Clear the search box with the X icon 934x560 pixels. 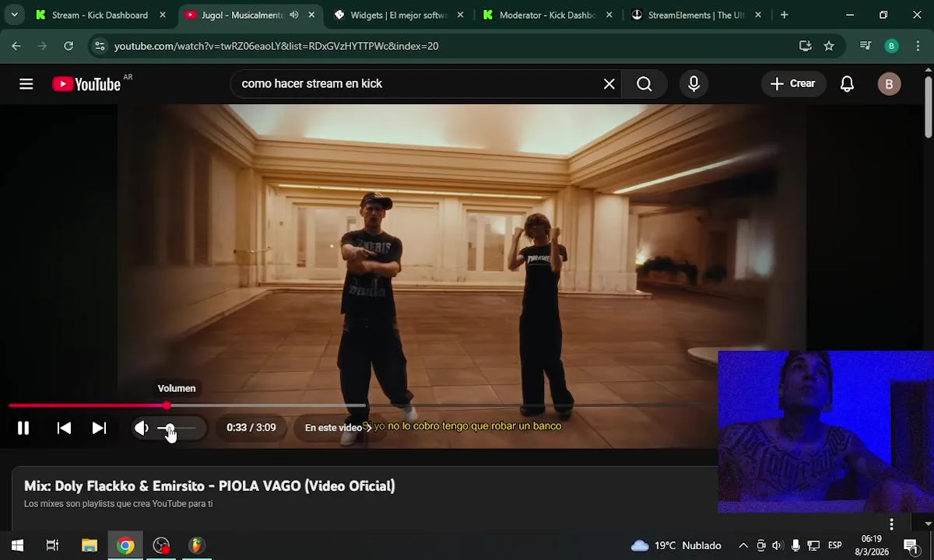pos(609,84)
